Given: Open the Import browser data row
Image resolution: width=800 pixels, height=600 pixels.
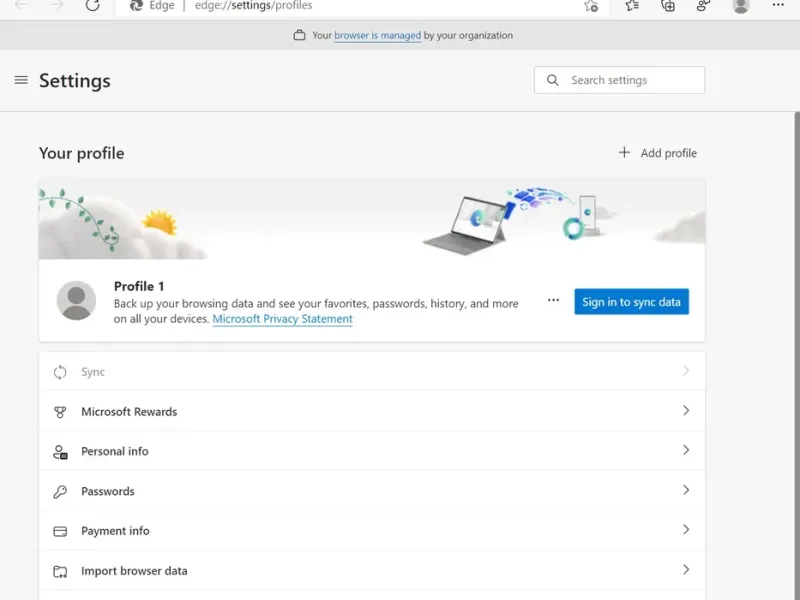Looking at the screenshot, I should click(372, 570).
